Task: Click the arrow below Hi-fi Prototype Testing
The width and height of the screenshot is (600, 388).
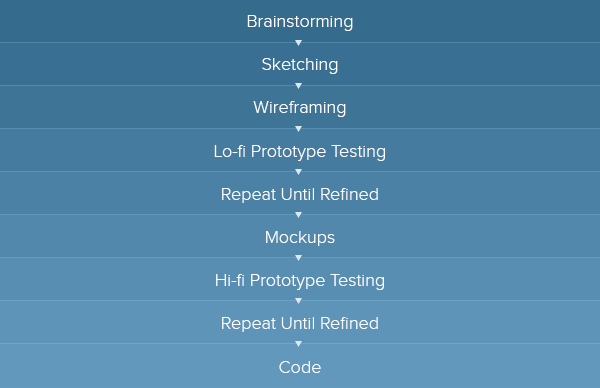Action: click(x=298, y=301)
